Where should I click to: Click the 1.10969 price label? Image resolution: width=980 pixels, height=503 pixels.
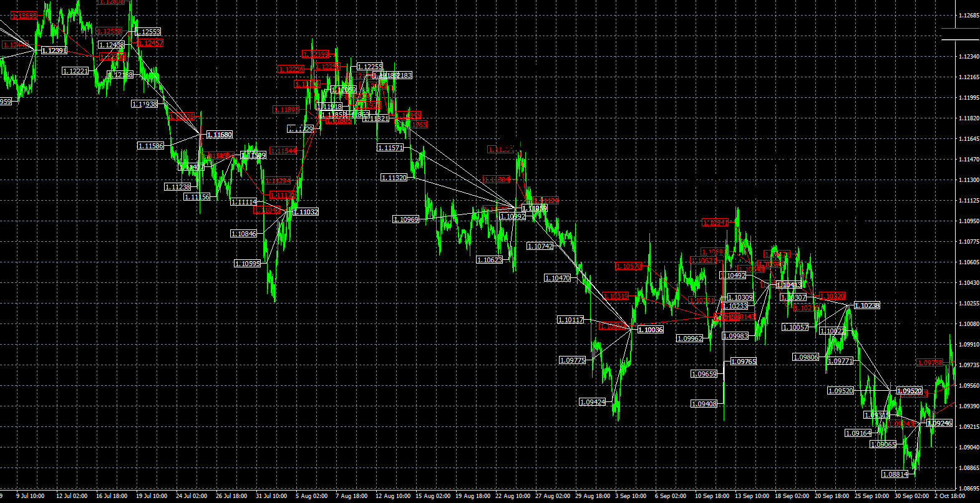406,219
